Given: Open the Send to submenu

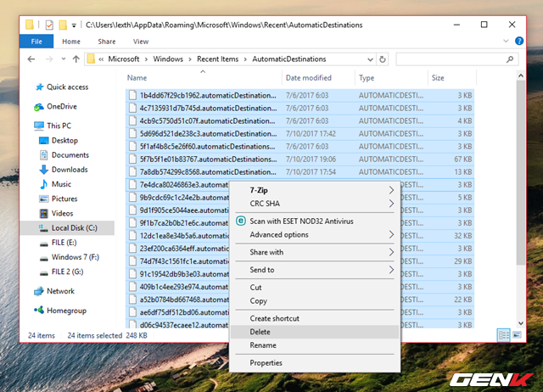Looking at the screenshot, I should point(313,270).
